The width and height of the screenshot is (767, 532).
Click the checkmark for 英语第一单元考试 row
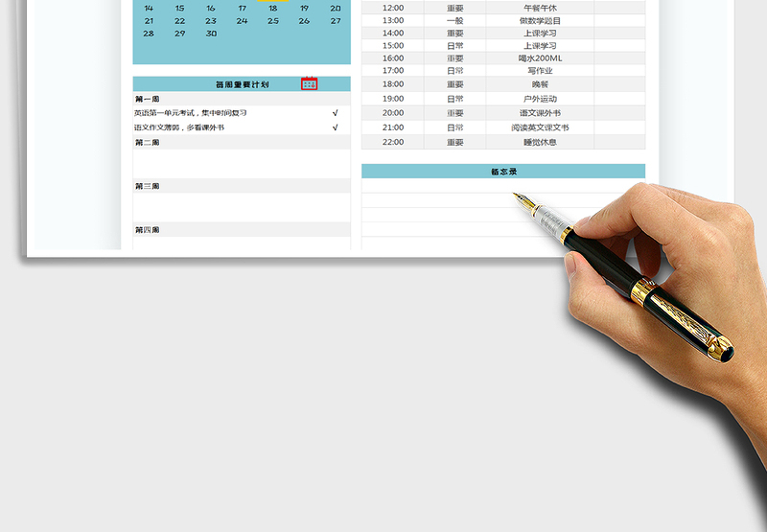pyautogui.click(x=335, y=113)
